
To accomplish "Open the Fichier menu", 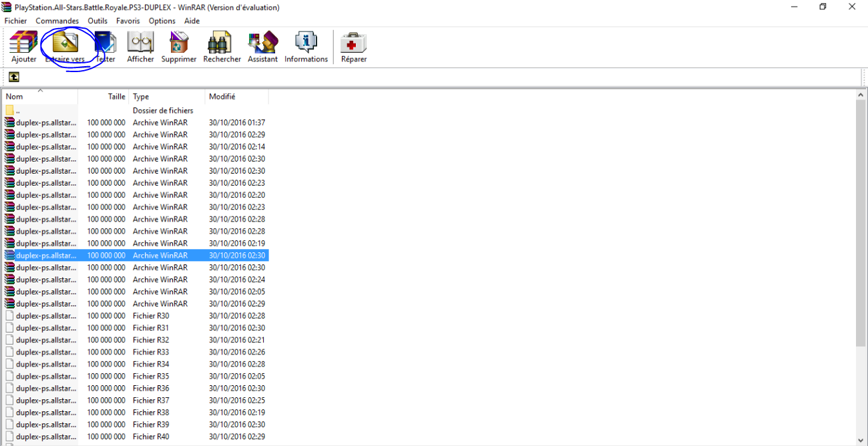I will (15, 21).
